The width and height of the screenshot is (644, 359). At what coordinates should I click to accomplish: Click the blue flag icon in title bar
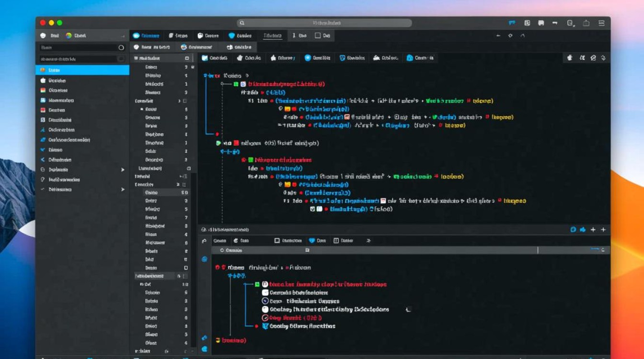click(x=512, y=23)
